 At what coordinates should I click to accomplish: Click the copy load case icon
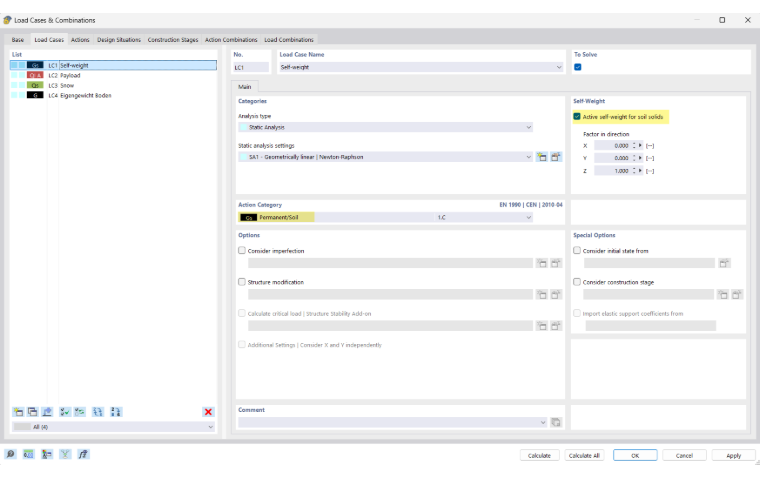click(32, 412)
